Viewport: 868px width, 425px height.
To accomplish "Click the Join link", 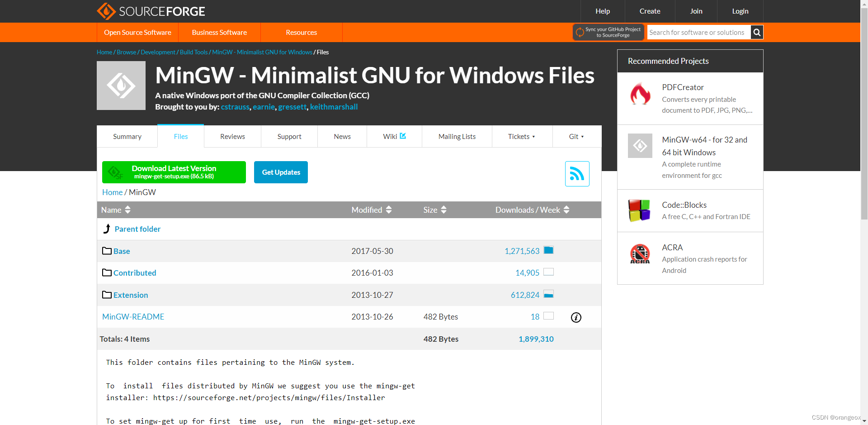I will [696, 11].
